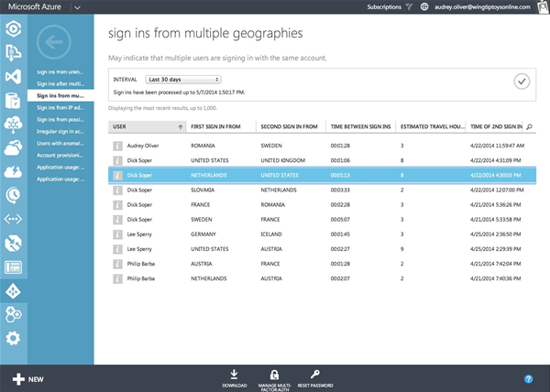Viewport: 550px width, 392px height.
Task: Select Philip Barba Netherlands to Austria row
Action: point(322,278)
